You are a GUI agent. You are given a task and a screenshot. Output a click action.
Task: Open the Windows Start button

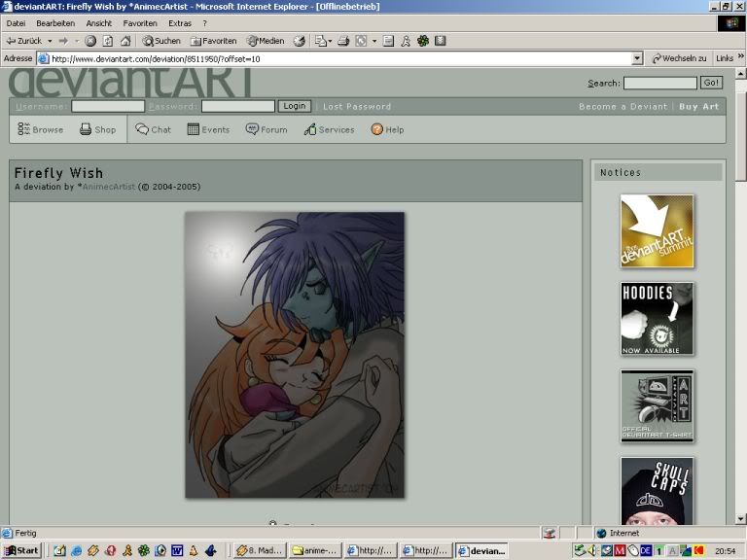tap(21, 551)
